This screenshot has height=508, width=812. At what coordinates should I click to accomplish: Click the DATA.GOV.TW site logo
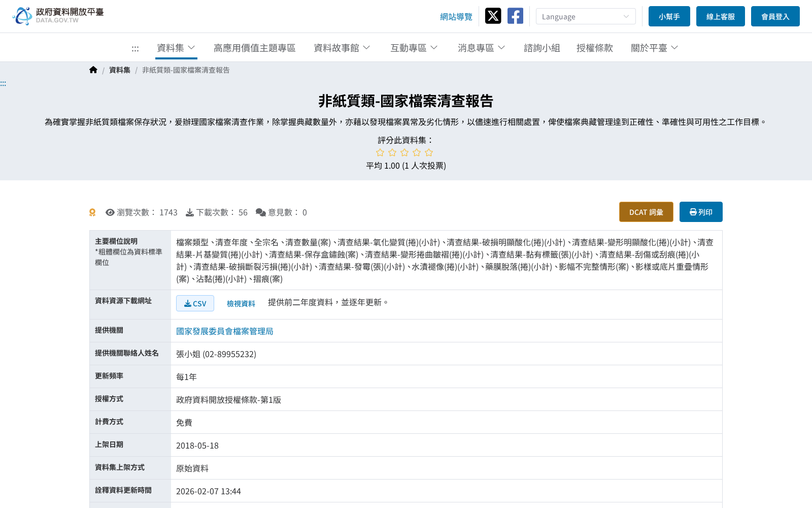point(58,16)
